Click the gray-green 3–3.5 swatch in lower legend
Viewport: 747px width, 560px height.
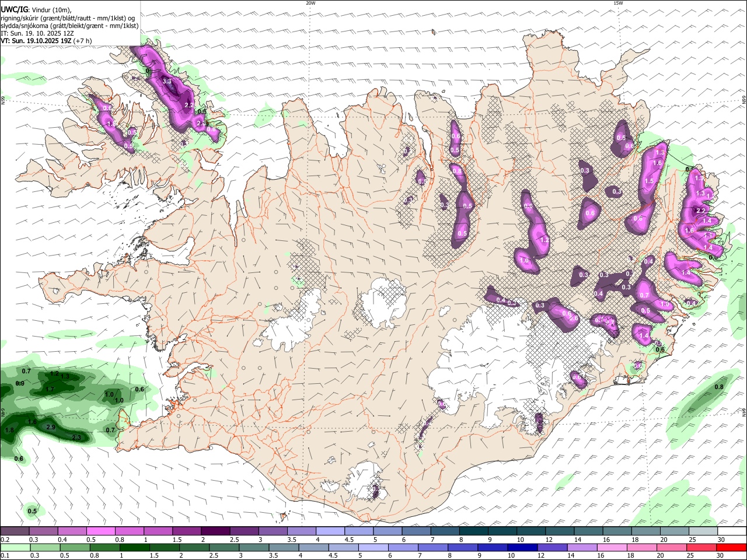pos(254,548)
